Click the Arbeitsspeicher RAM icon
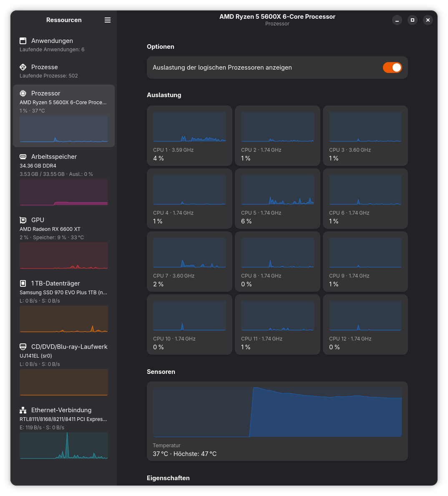 (23, 157)
